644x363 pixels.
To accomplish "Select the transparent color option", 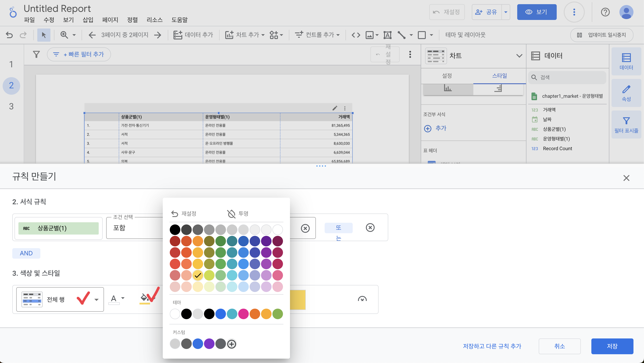I will tap(238, 214).
